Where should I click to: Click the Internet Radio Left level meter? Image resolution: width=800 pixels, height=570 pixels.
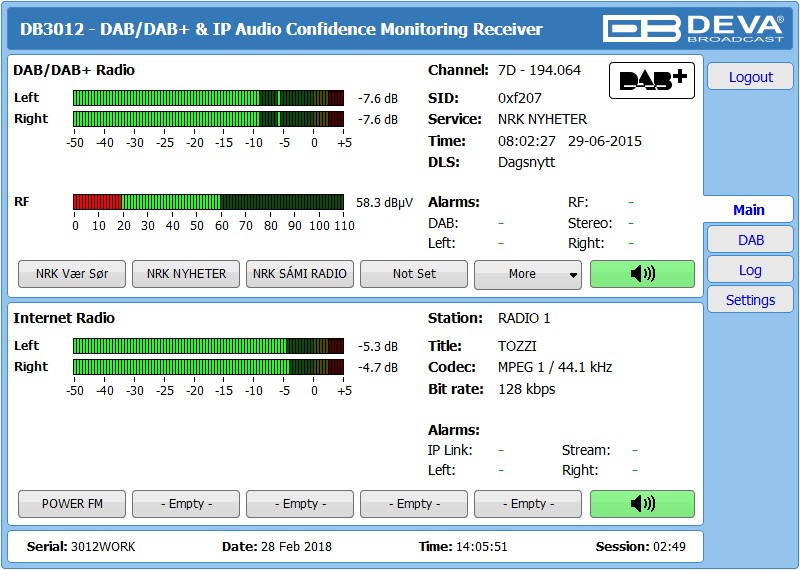[x=208, y=346]
